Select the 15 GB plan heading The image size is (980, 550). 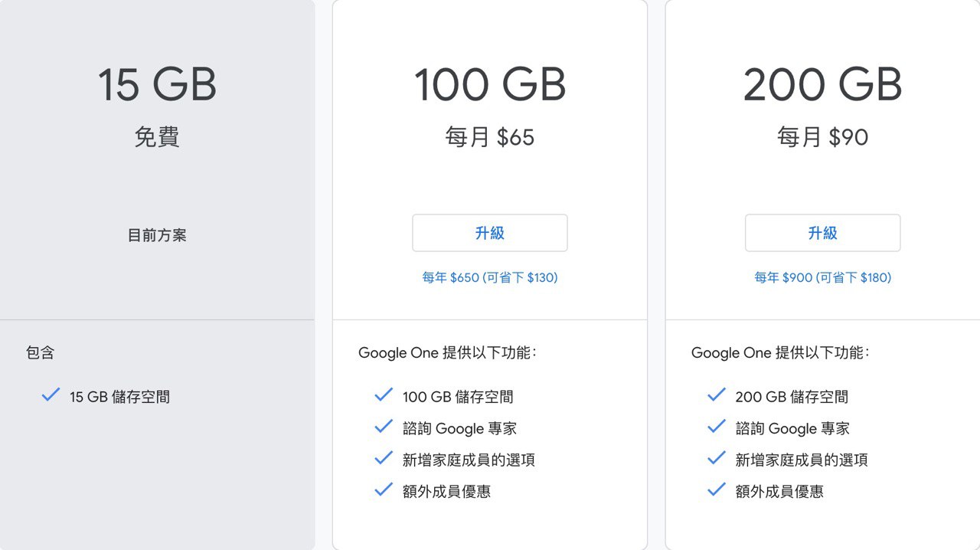(157, 84)
